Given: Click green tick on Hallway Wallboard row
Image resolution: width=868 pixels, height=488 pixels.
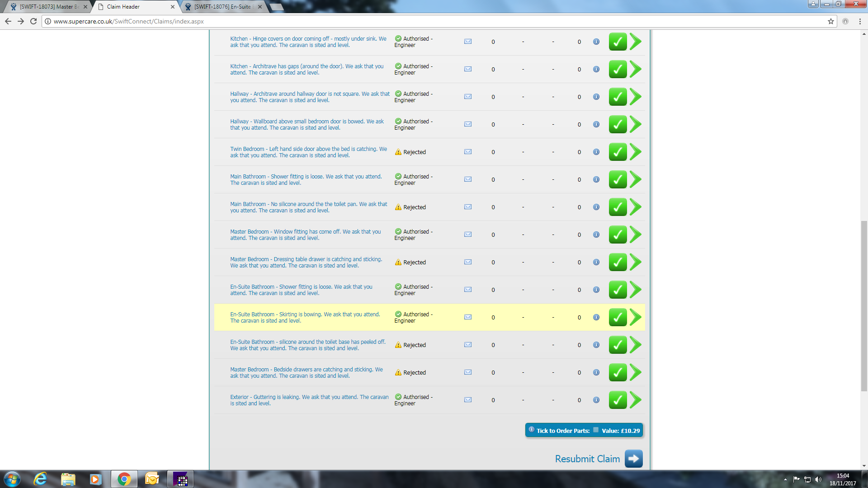Looking at the screenshot, I should pos(618,124).
